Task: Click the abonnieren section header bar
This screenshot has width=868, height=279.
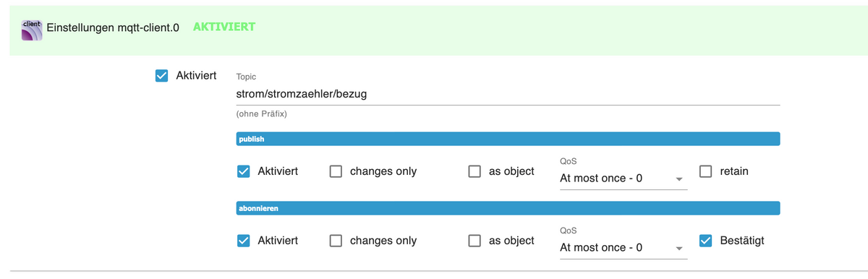Action: (x=508, y=208)
